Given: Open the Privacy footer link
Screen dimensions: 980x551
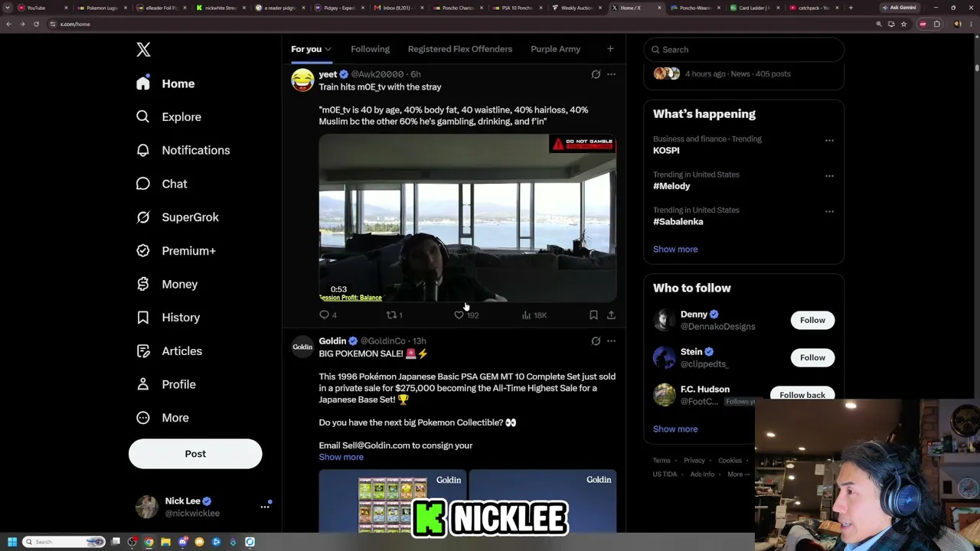Looking at the screenshot, I should [x=694, y=461].
